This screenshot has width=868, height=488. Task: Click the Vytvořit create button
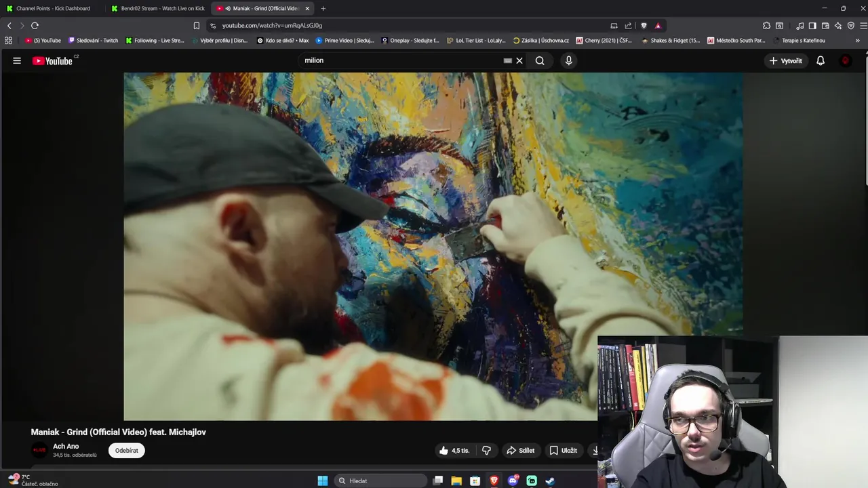[x=786, y=60]
